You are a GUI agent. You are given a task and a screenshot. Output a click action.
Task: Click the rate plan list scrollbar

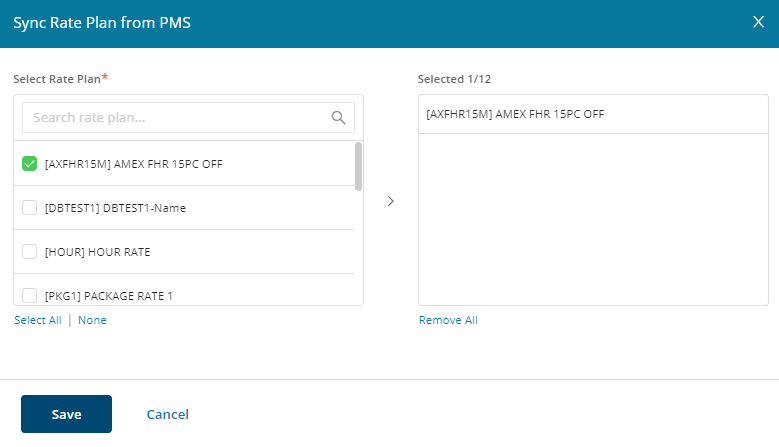[x=358, y=166]
